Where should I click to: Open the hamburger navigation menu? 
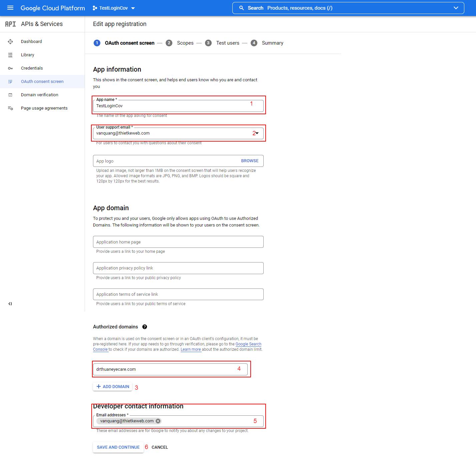point(10,8)
